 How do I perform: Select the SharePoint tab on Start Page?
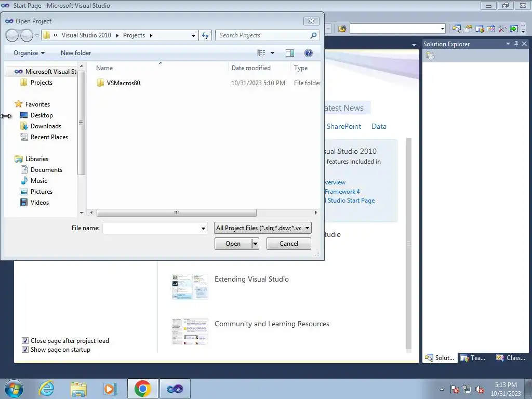[x=344, y=126]
